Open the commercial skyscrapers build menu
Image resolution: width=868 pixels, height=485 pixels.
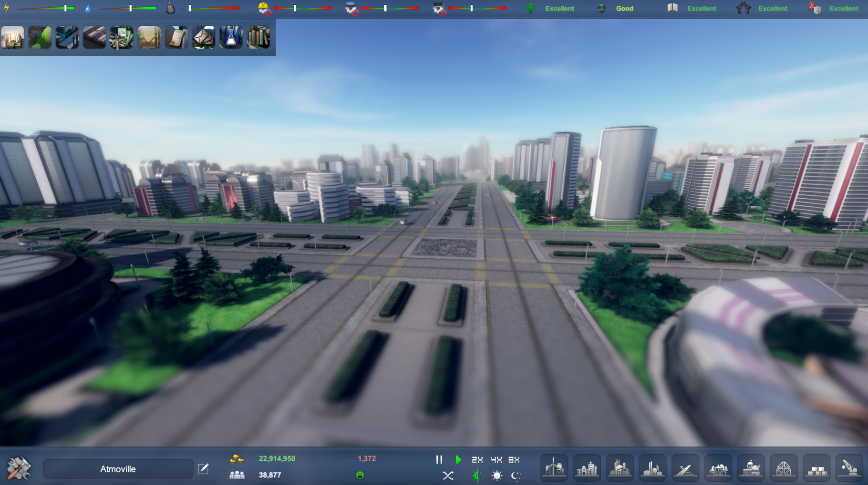point(620,468)
